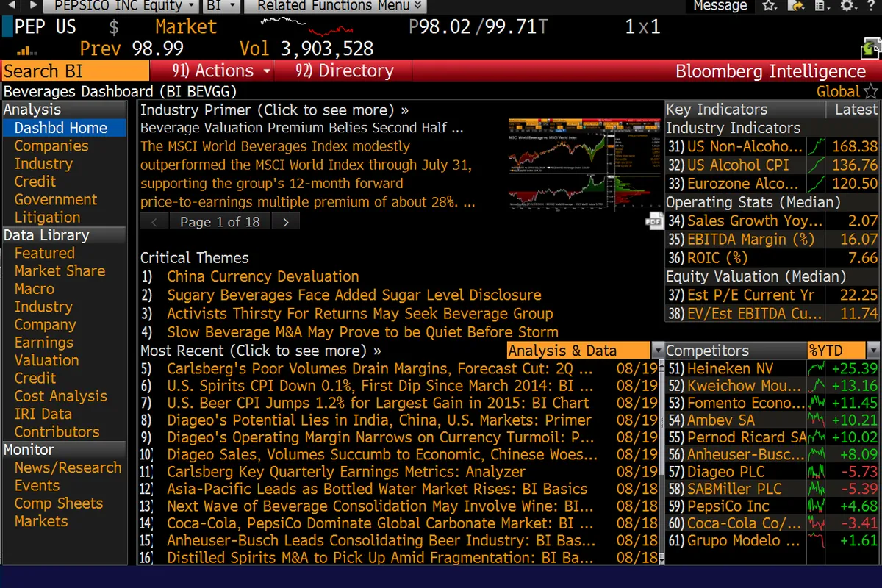Go to previous Industry Primer page
This screenshot has height=588, width=882.
[x=154, y=221]
